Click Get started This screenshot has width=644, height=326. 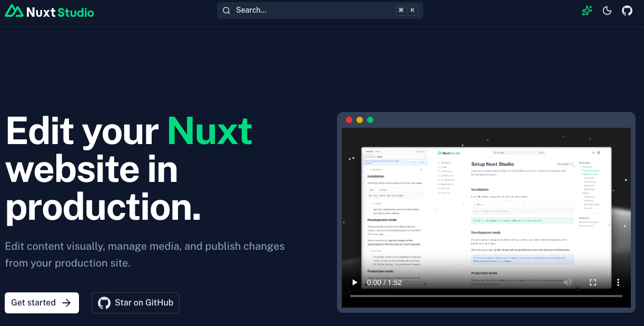tap(42, 302)
